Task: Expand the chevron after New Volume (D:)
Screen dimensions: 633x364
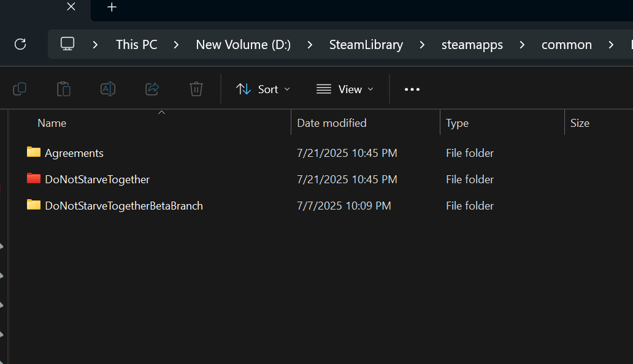Action: [x=310, y=45]
